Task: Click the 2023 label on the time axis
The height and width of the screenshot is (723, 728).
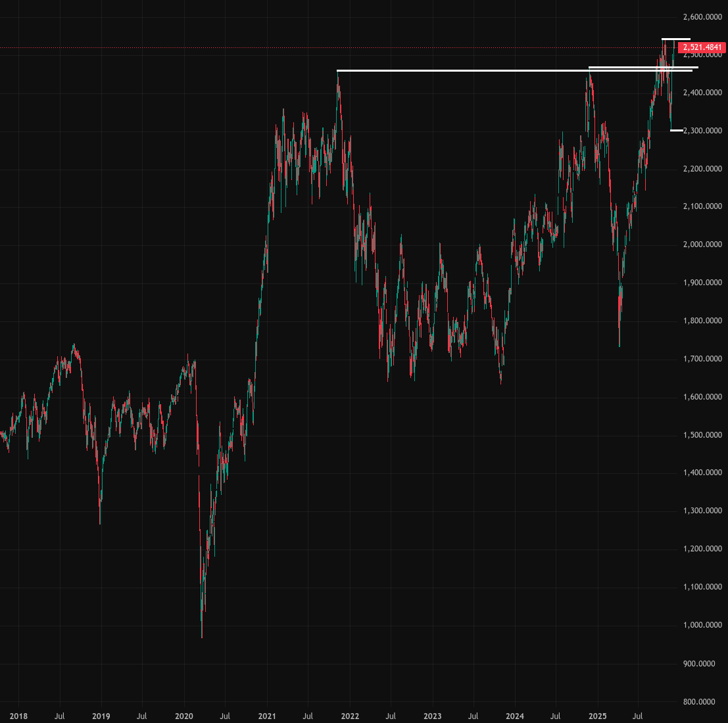Action: pyautogui.click(x=433, y=716)
